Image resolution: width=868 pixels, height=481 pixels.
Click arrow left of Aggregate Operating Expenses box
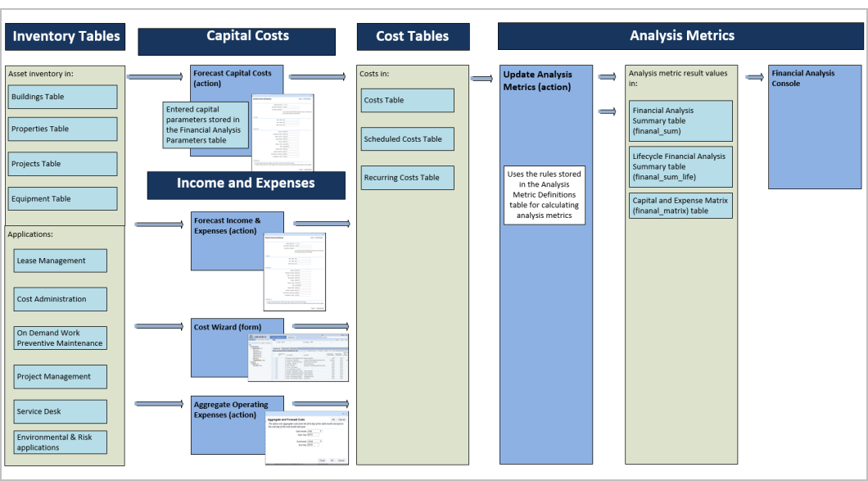coord(159,404)
